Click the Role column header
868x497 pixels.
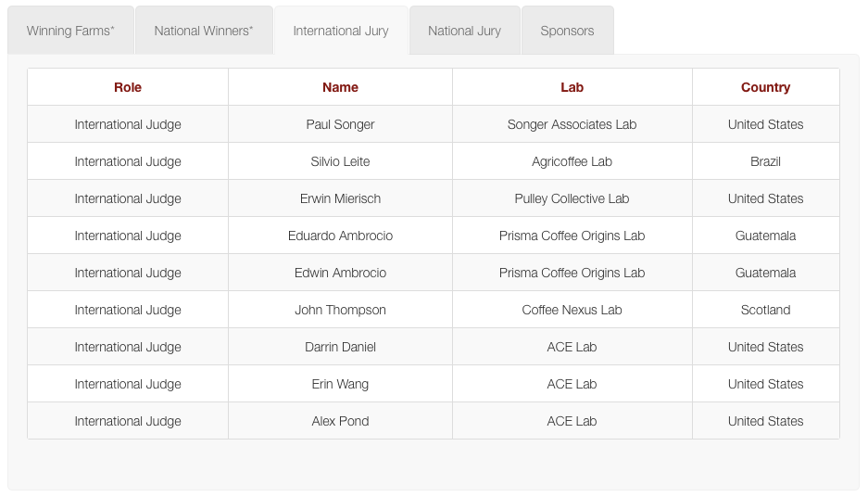(128, 87)
